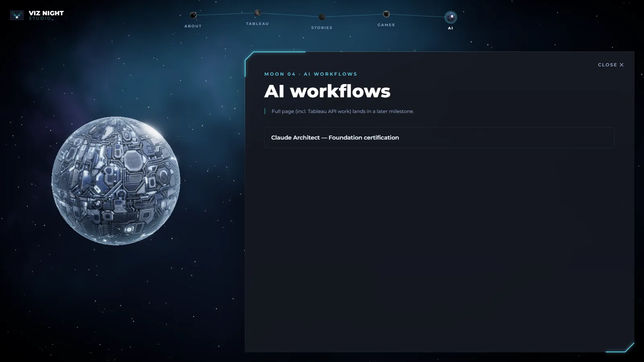Click the large tech moon sphere
644x362 pixels.
click(116, 181)
